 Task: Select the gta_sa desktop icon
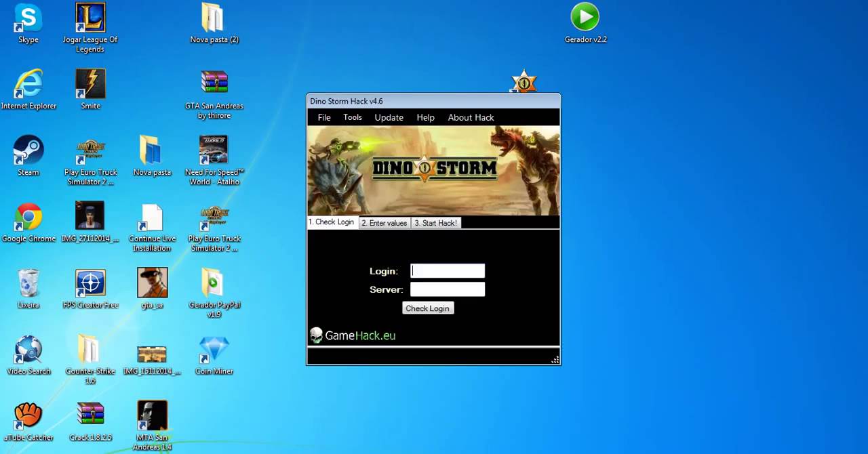[x=152, y=289]
